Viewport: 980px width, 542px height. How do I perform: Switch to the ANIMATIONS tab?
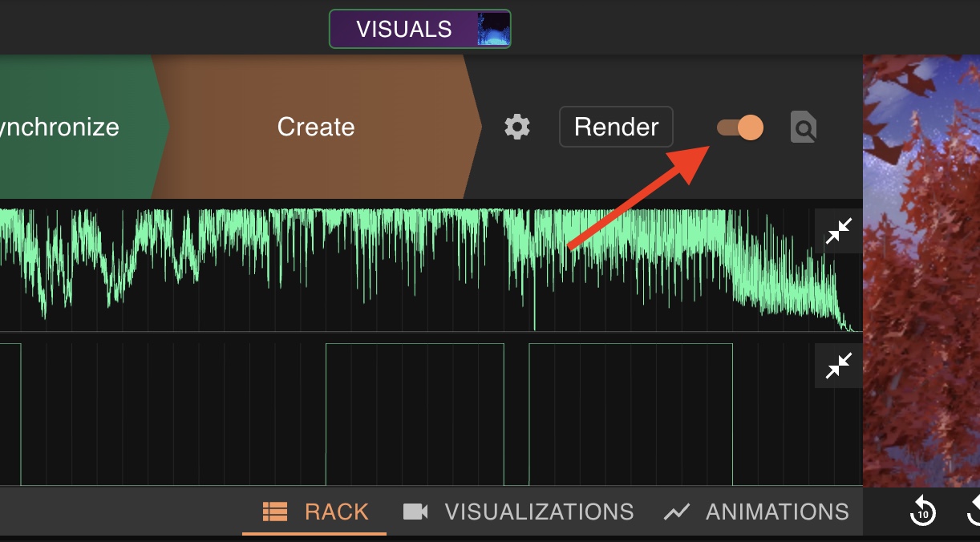click(x=756, y=512)
